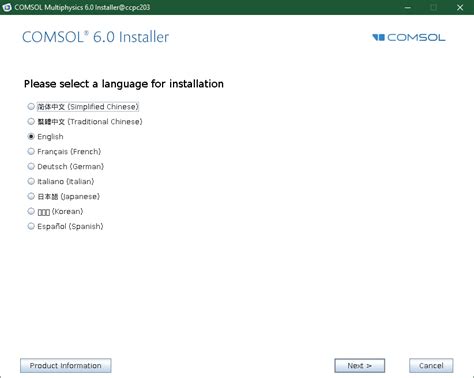Select Simplified Chinese radio button
Screen dimensions: 474x378
click(31, 107)
